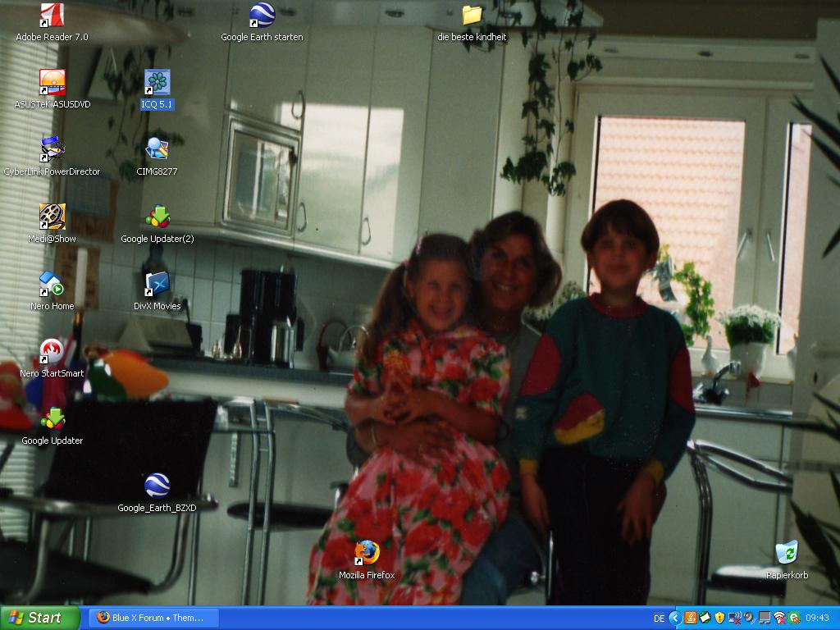
Task: Click the CyberLink PowerDirector shortcut
Action: click(x=52, y=150)
